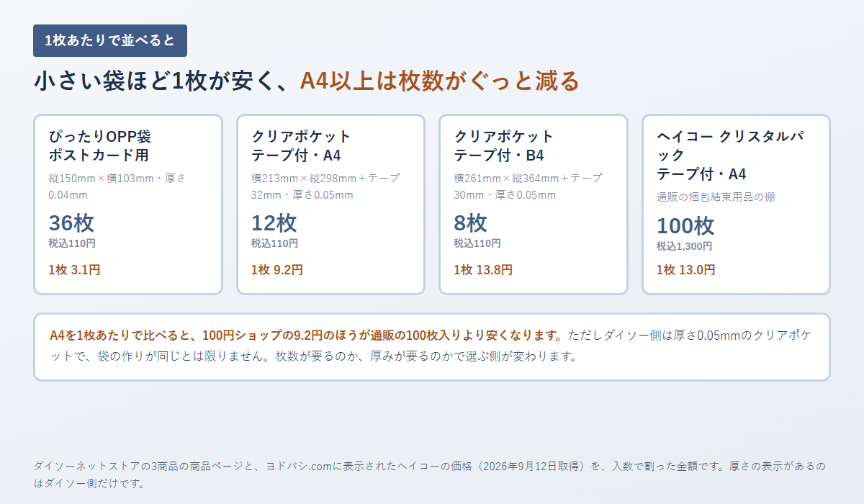Click the 36枚 count

click(71, 222)
